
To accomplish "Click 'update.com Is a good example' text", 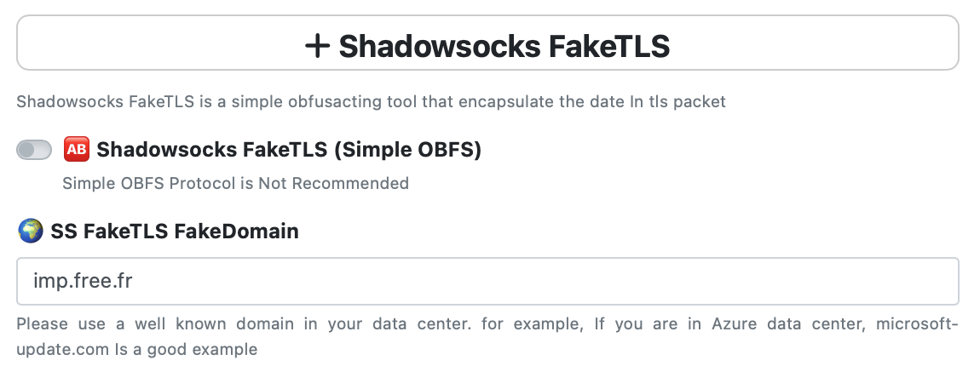I will [x=137, y=349].
